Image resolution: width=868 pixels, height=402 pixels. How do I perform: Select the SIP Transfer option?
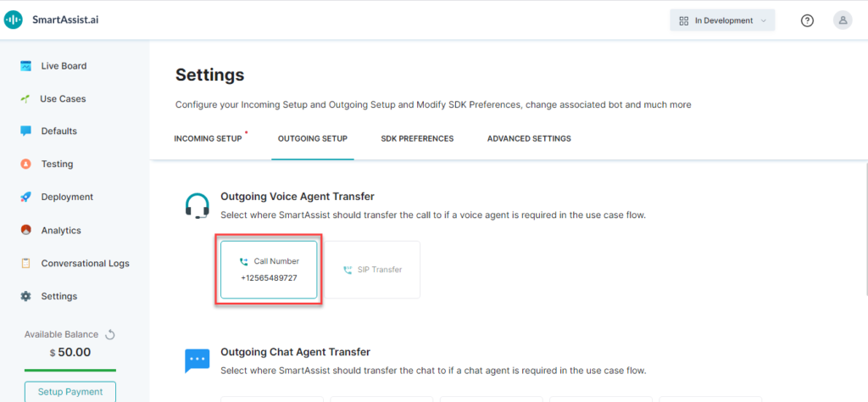tap(373, 270)
